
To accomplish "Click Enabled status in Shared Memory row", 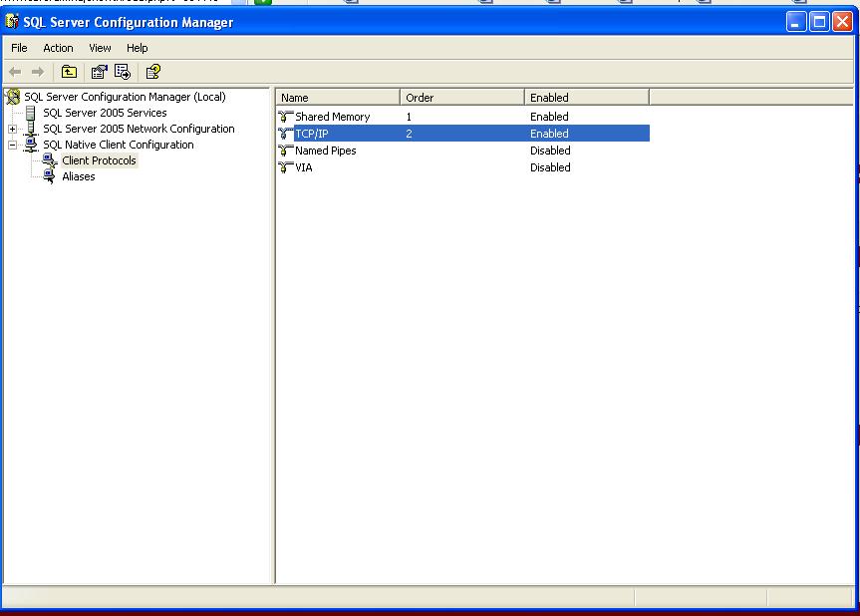I will coord(549,117).
